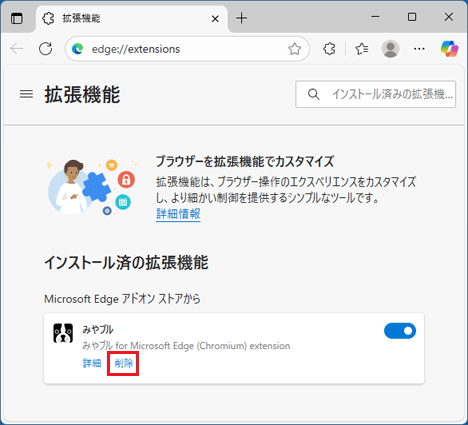
Task: Launch the Copilot icon
Action: pyautogui.click(x=449, y=49)
